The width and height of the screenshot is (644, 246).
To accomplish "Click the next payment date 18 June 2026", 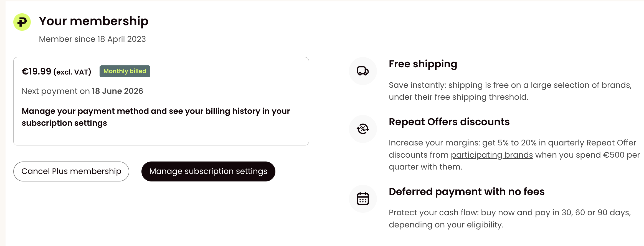I will coord(118,91).
